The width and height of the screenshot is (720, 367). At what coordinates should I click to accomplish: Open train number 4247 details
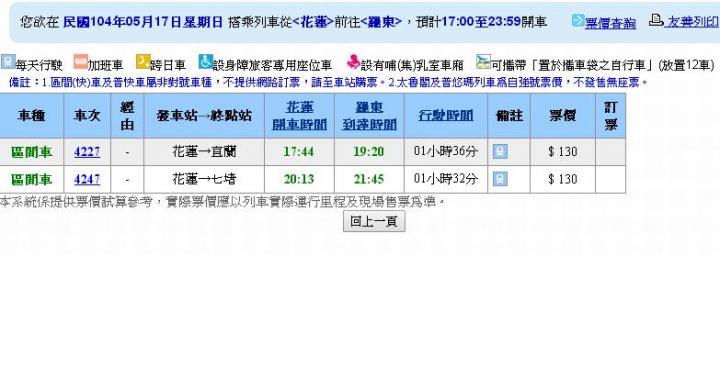[x=87, y=179]
